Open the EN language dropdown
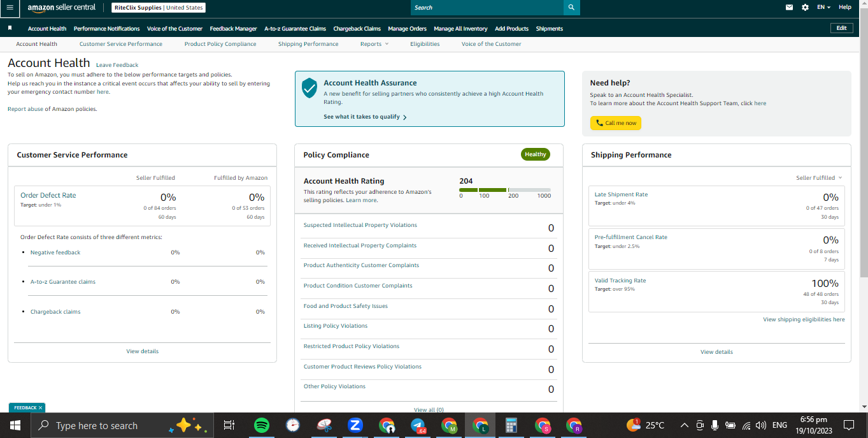The height and width of the screenshot is (438, 868). (x=824, y=8)
